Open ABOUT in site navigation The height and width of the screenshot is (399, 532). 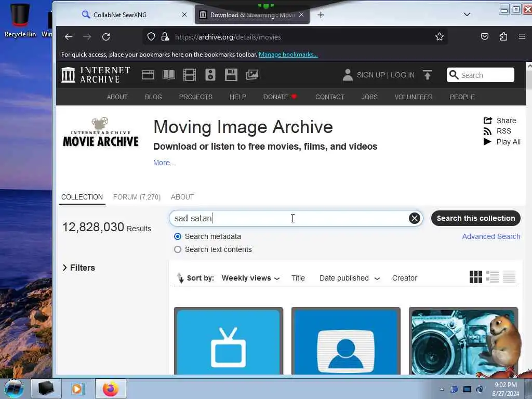pos(117,97)
